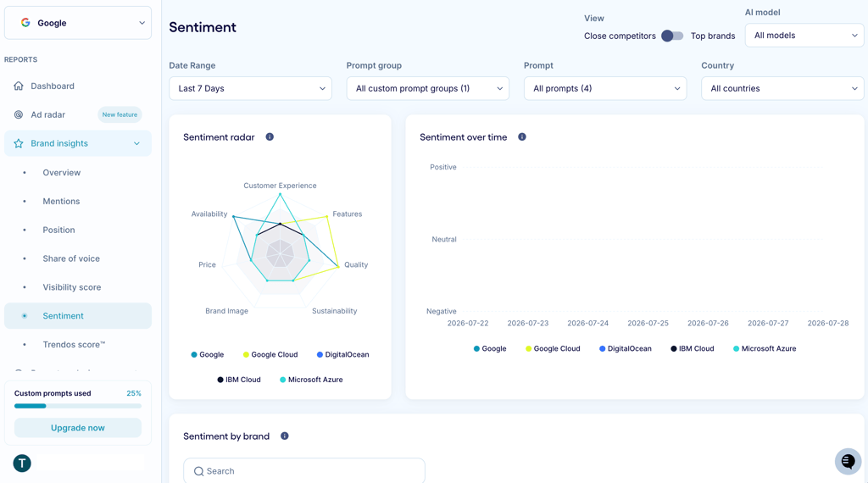This screenshot has height=483, width=868.
Task: Click the Quality radar axis label
Action: 356,265
